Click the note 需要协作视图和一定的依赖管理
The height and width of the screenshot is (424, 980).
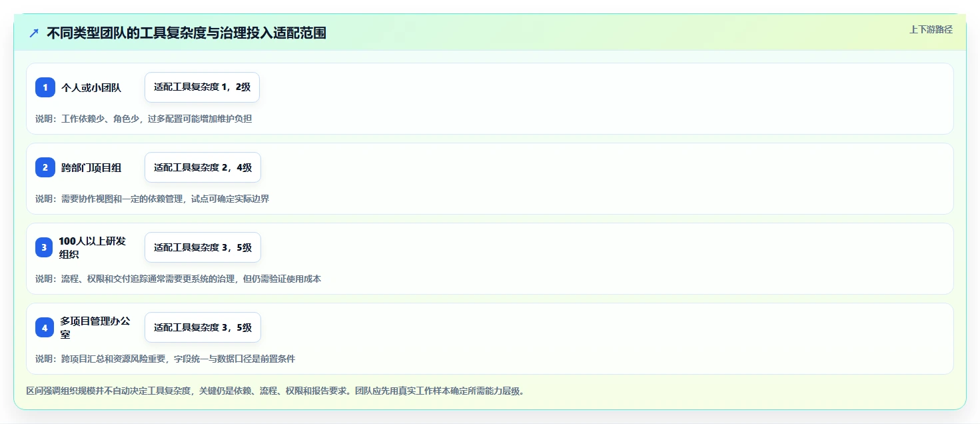[x=123, y=199]
